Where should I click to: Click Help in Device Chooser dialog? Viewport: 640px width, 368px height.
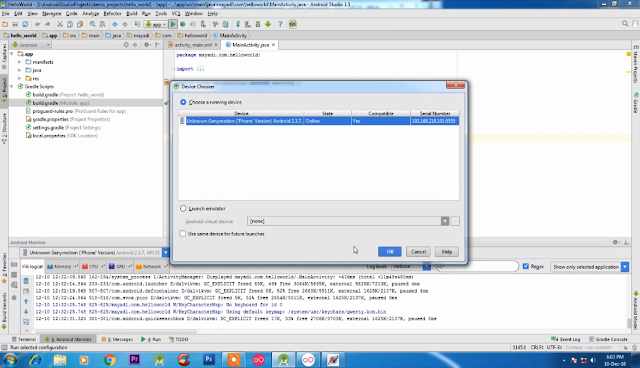click(x=447, y=252)
